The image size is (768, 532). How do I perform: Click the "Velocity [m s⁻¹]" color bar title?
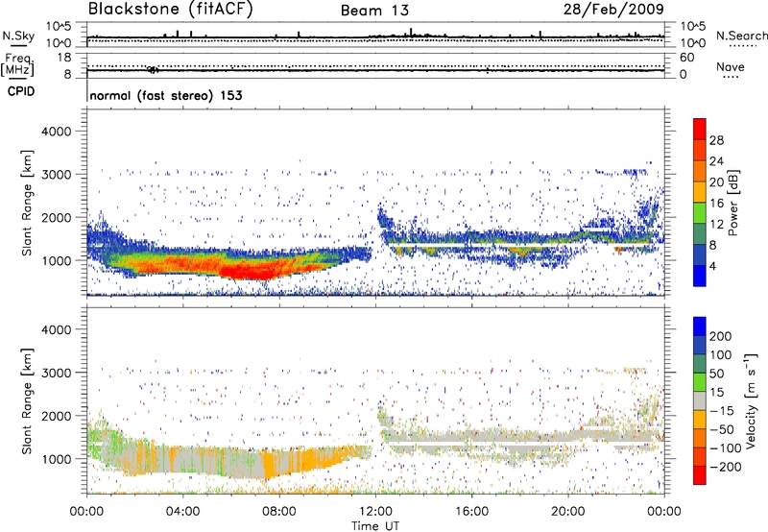click(750, 400)
